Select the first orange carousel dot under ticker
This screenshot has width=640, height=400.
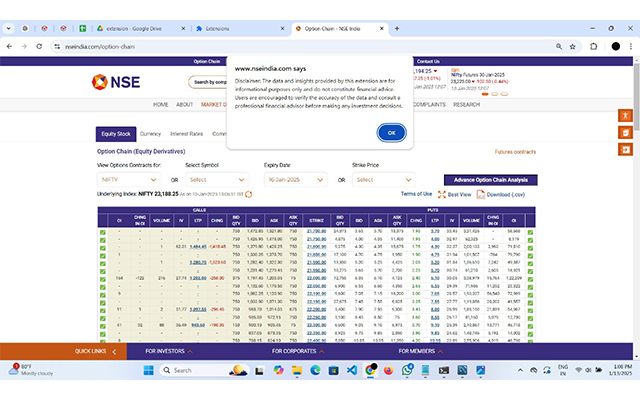tap(485, 94)
